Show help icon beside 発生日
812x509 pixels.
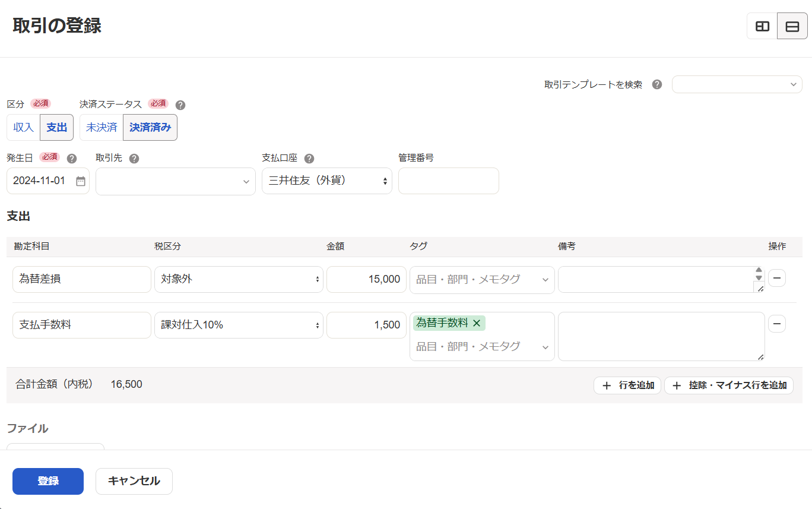[x=72, y=159]
